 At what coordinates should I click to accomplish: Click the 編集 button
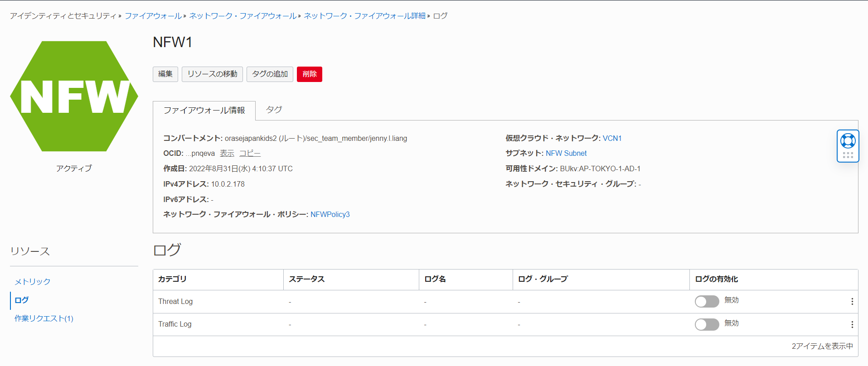tap(165, 74)
